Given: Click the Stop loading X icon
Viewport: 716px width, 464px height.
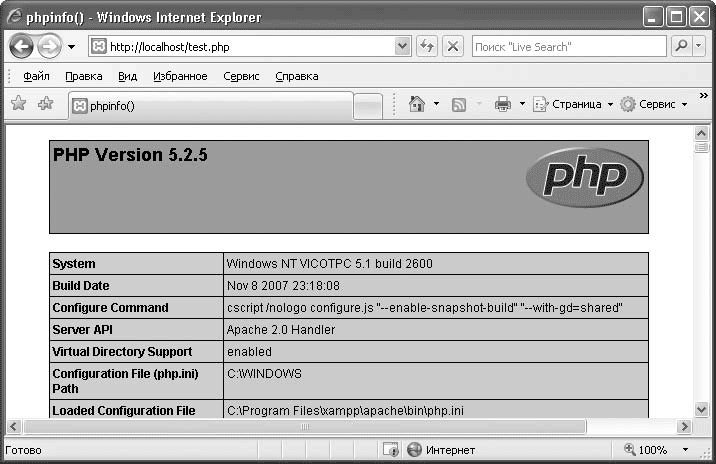Looking at the screenshot, I should tap(453, 46).
